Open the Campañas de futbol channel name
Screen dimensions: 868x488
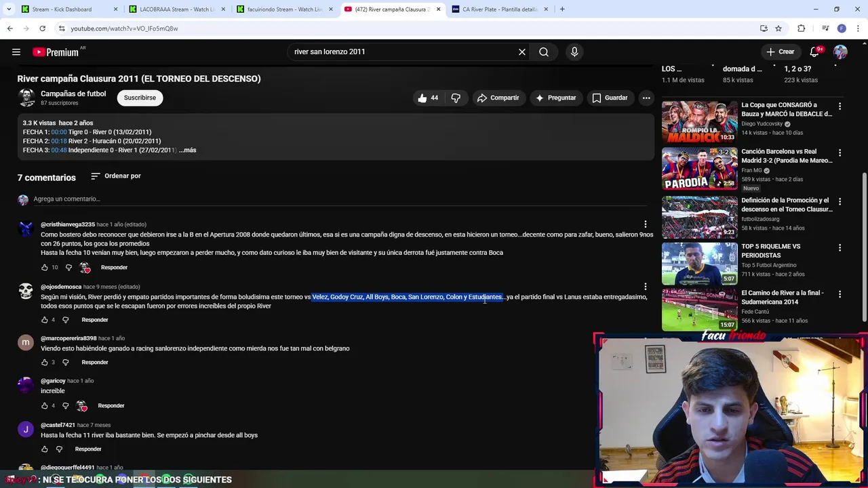(x=73, y=94)
